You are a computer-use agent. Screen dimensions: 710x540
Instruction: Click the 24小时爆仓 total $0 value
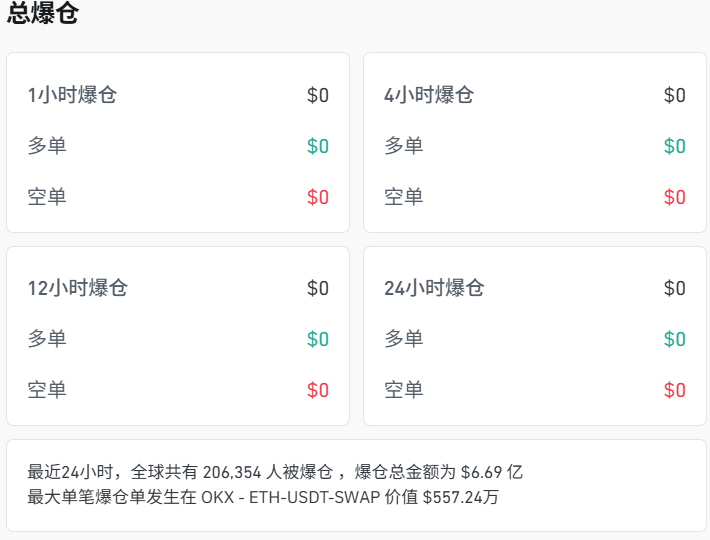[675, 288]
